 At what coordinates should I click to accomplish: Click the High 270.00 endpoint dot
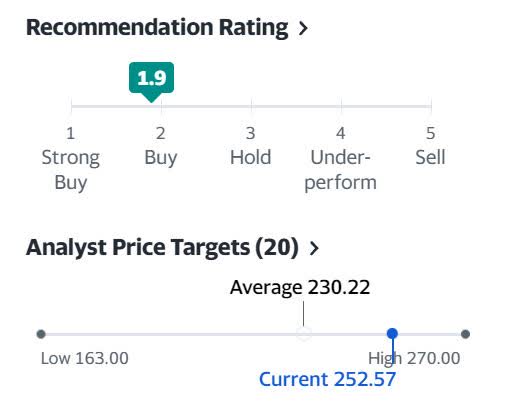[x=465, y=334]
